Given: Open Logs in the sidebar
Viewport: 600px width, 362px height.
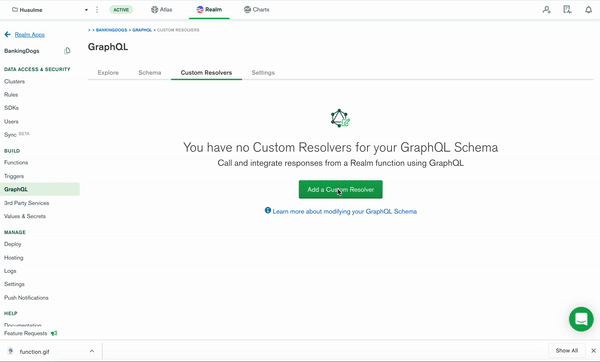Looking at the screenshot, I should coord(10,271).
